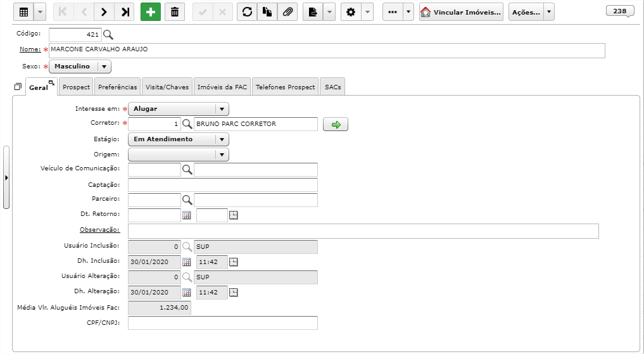This screenshot has height=354, width=644.
Task: Click the more options ellipsis button
Action: 393,12
